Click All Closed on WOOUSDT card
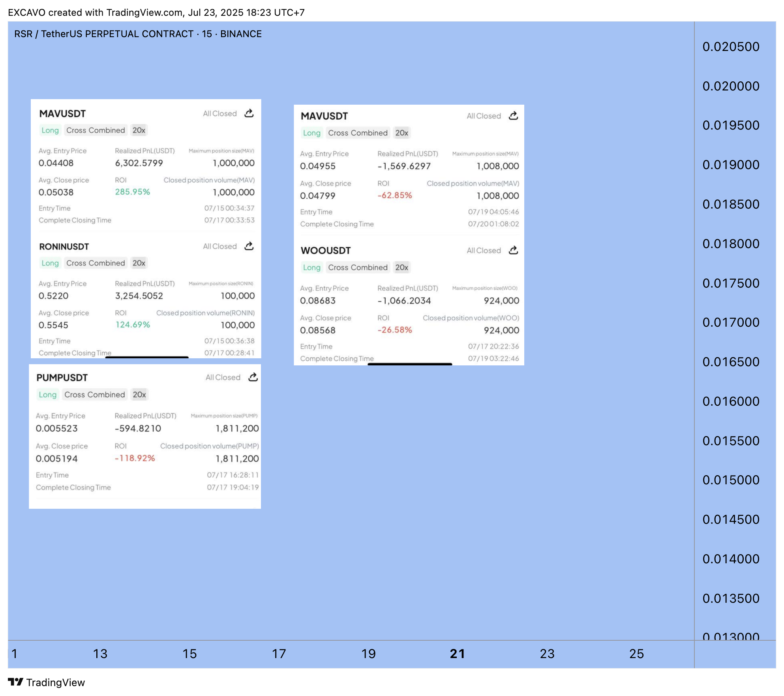 click(x=484, y=250)
